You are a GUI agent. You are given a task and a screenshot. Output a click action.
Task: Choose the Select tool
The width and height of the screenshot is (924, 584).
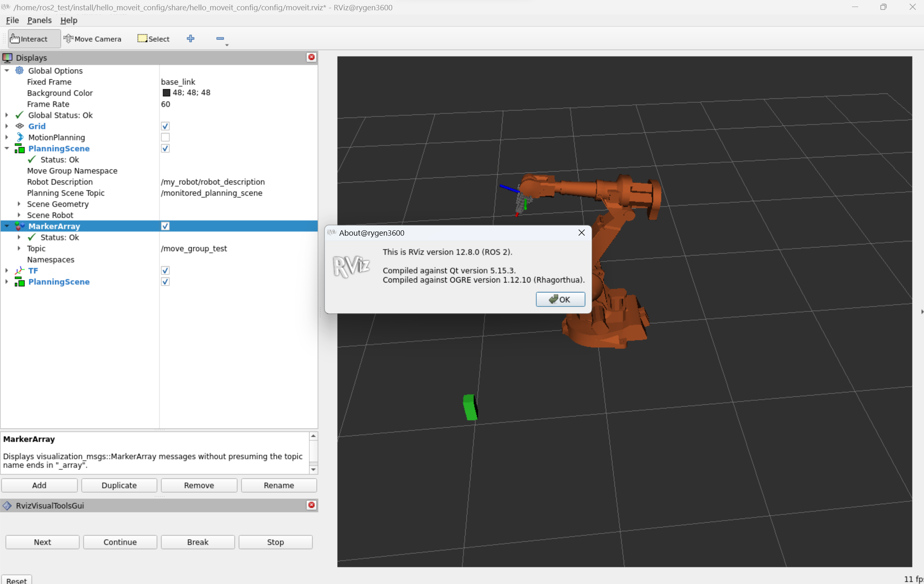154,39
